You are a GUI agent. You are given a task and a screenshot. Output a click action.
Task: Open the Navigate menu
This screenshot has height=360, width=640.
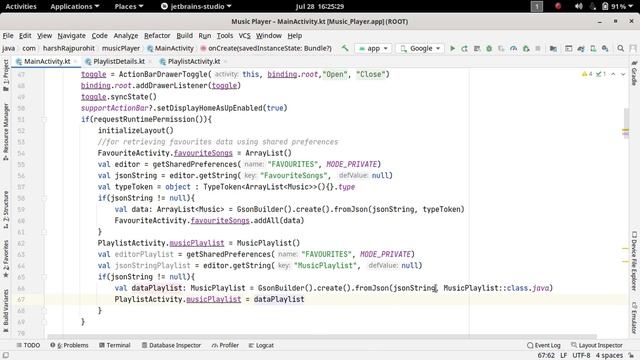point(71,36)
